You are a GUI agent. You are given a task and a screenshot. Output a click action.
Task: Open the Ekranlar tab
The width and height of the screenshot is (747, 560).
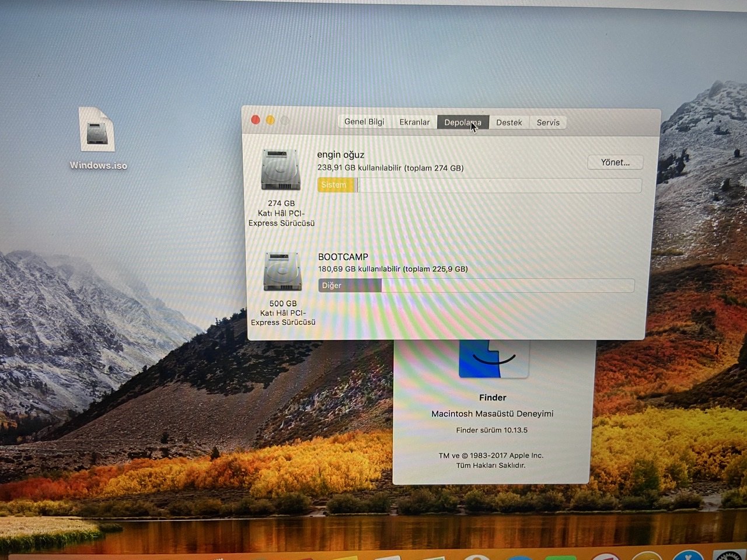coord(414,122)
